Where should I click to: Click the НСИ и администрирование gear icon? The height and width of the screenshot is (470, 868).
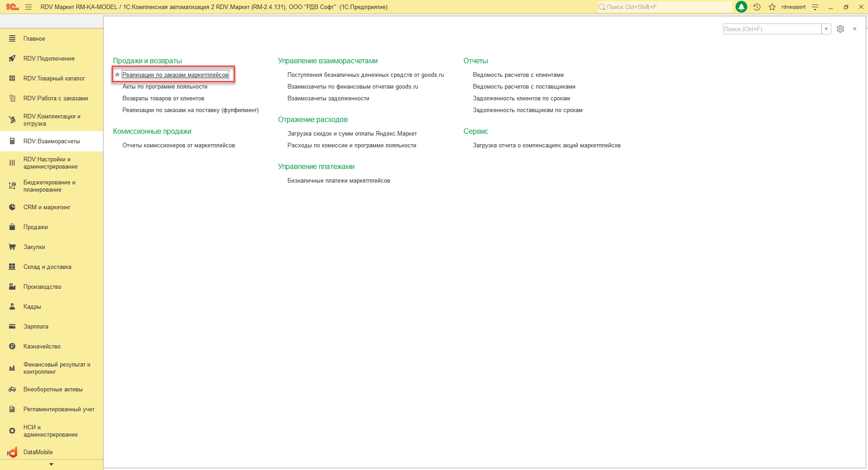(12, 431)
